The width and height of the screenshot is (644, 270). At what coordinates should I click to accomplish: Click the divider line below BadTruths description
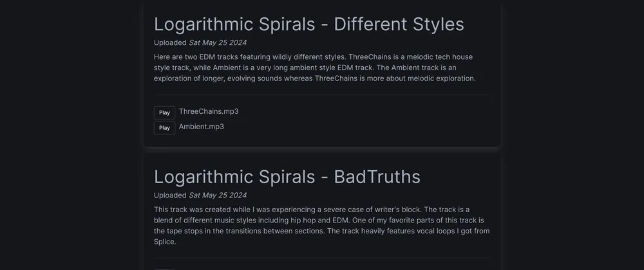point(321,258)
